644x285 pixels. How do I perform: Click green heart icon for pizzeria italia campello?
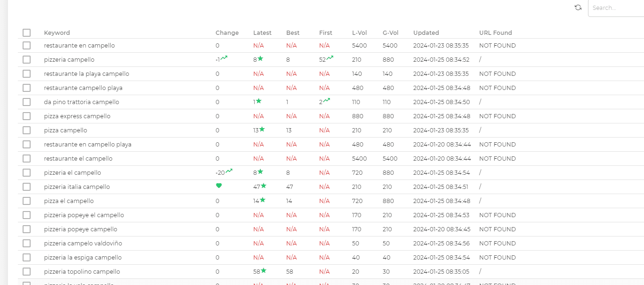pos(218,186)
